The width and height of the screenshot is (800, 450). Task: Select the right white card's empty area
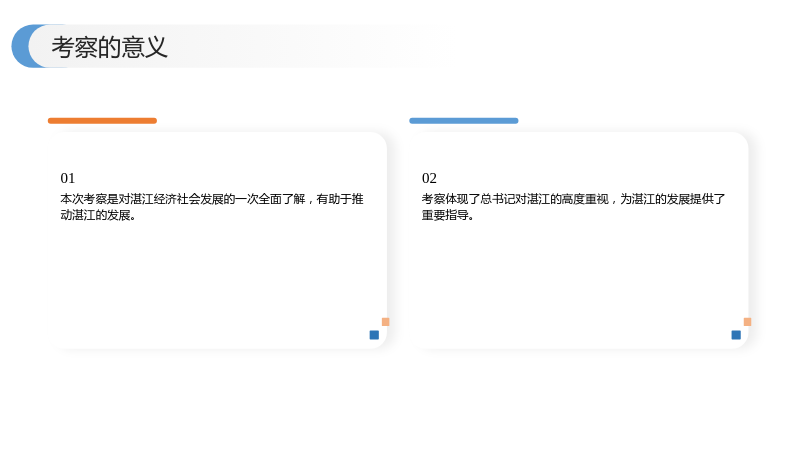(x=579, y=276)
